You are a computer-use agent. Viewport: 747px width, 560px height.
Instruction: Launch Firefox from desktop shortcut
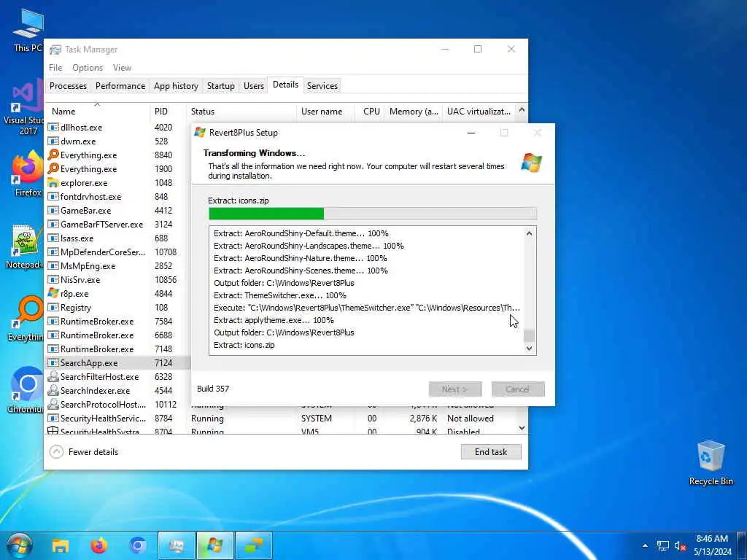[28, 174]
